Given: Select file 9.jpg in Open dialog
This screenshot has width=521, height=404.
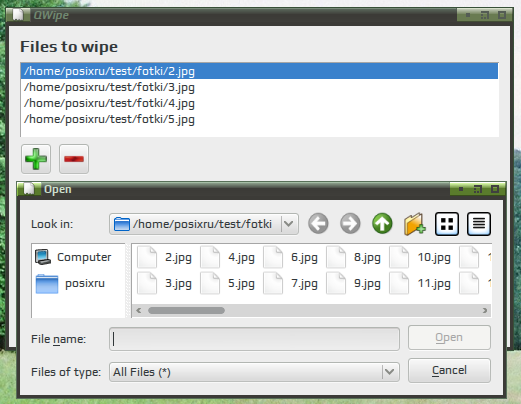Looking at the screenshot, I should 353,283.
